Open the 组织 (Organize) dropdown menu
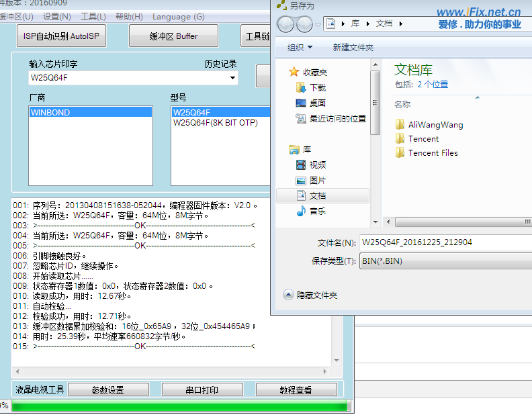 coord(300,48)
